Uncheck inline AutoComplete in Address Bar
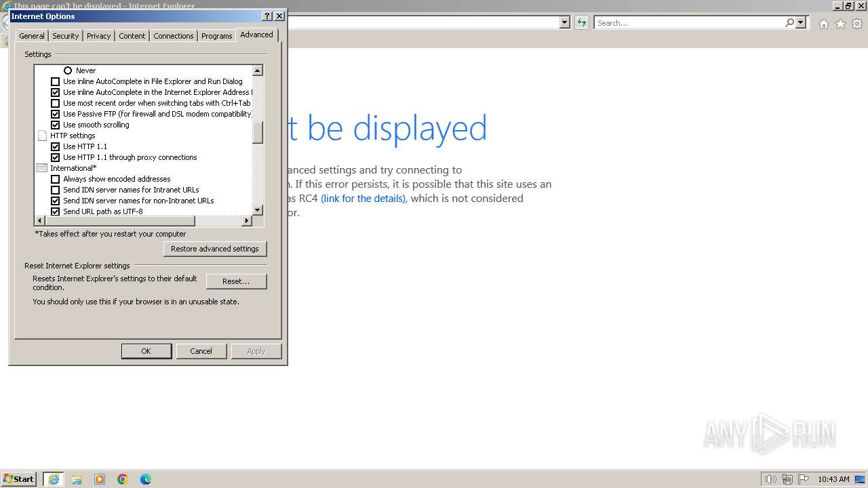This screenshot has width=868, height=488. click(56, 92)
